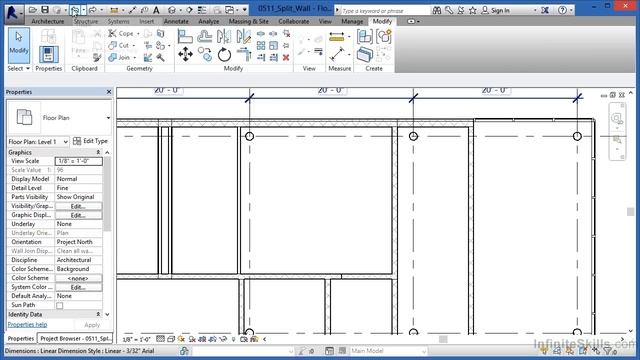Open the Properties help link
This screenshot has width=640, height=360.
tap(27, 324)
